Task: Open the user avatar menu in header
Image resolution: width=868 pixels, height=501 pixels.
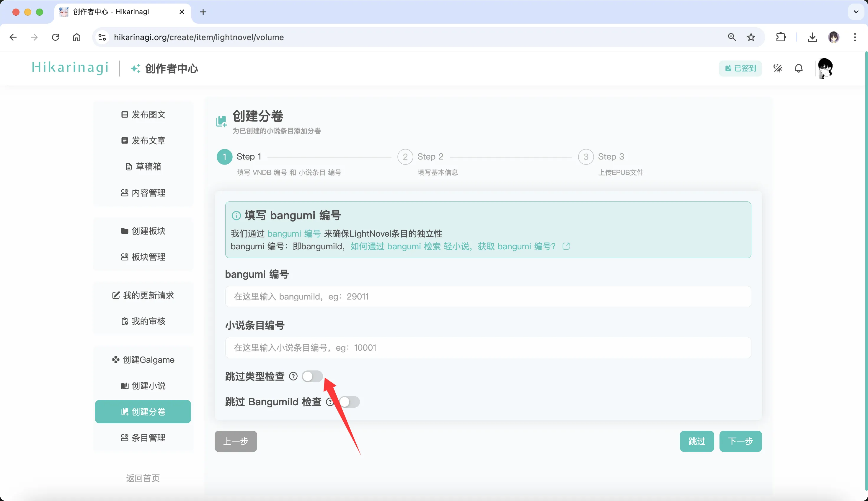Action: click(x=825, y=69)
